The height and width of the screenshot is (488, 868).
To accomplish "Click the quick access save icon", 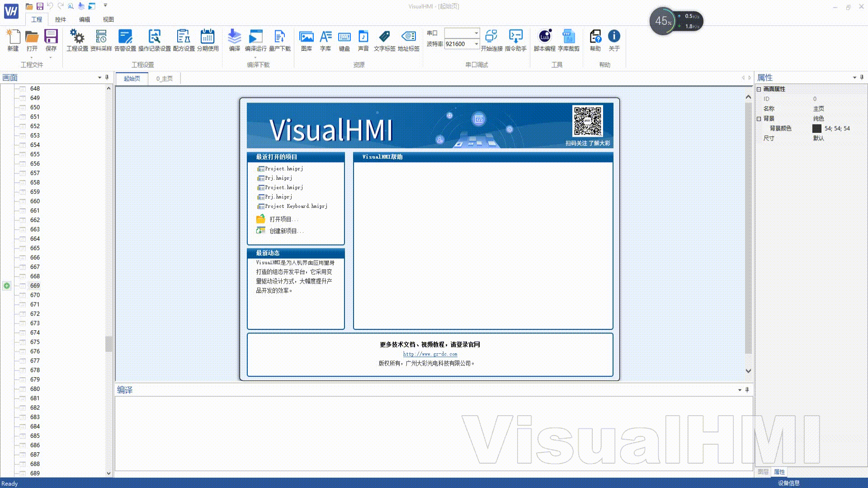I will [40, 6].
